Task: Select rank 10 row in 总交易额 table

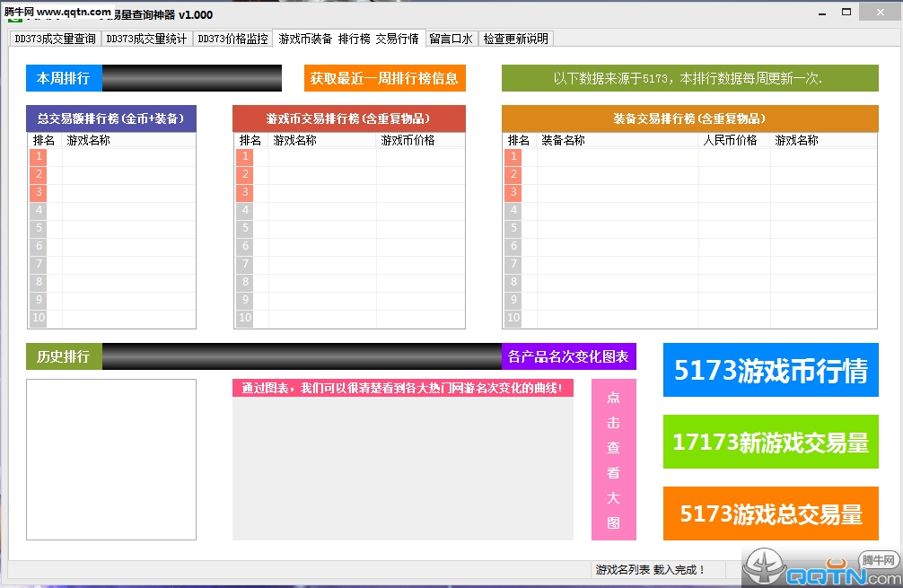Action: tap(111, 318)
